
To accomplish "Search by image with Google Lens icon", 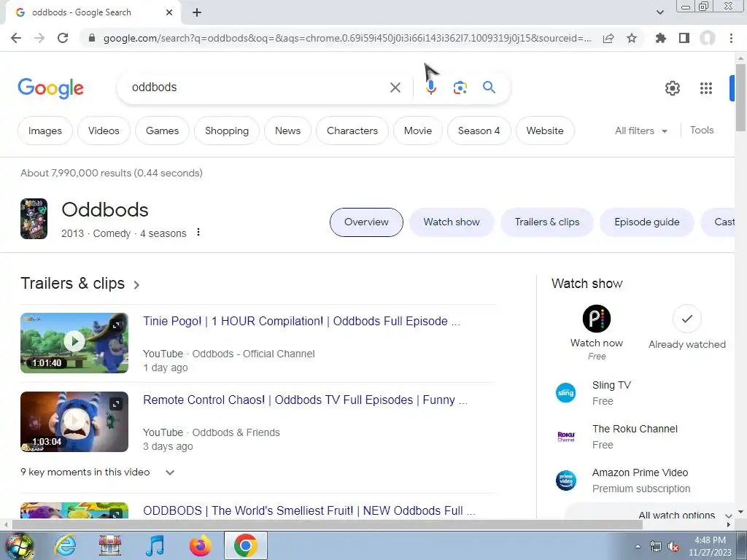I will 460,87.
